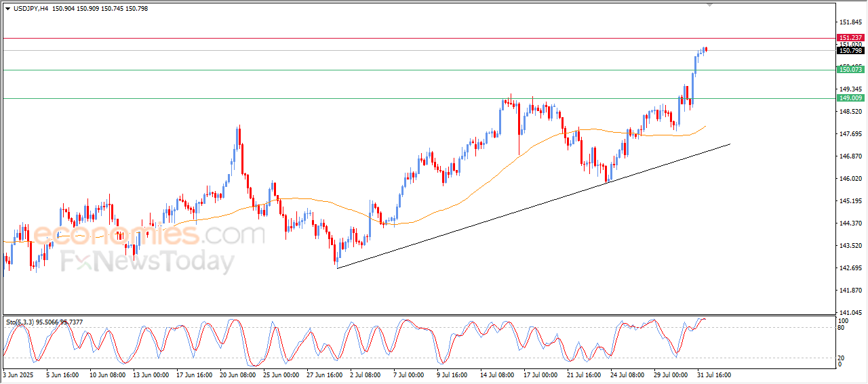Image resolution: width=868 pixels, height=384 pixels.
Task: Click the 3 Jun 2025 date label
Action: click(18, 374)
